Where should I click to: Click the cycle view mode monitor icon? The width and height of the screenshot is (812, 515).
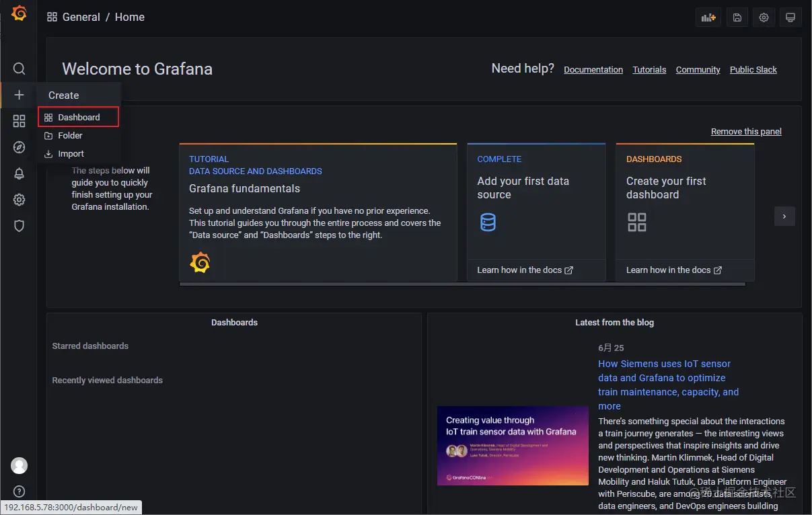pos(790,17)
